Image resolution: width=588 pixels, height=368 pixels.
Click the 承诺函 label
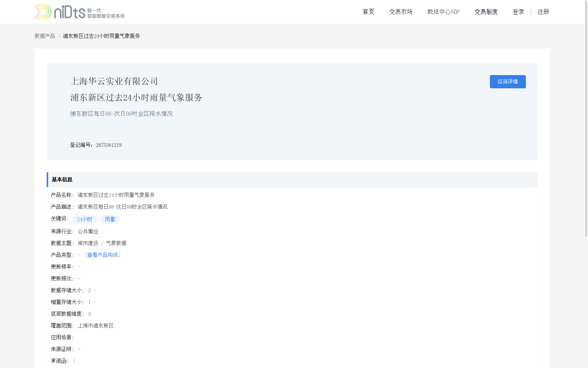pyautogui.click(x=60, y=361)
